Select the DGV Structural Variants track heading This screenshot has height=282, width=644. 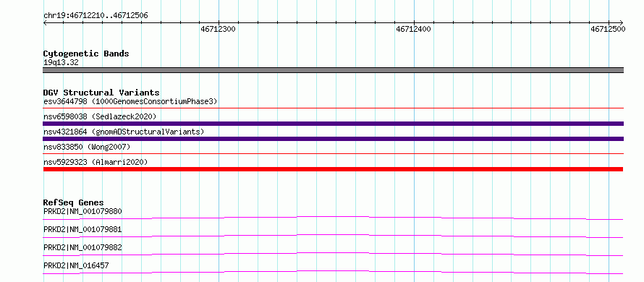coord(101,93)
